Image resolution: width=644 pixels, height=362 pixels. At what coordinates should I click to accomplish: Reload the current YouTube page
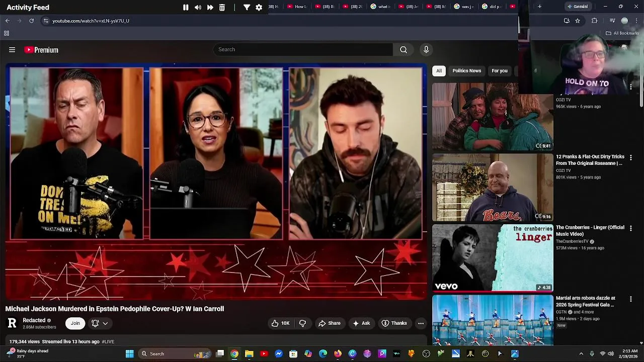(x=31, y=21)
